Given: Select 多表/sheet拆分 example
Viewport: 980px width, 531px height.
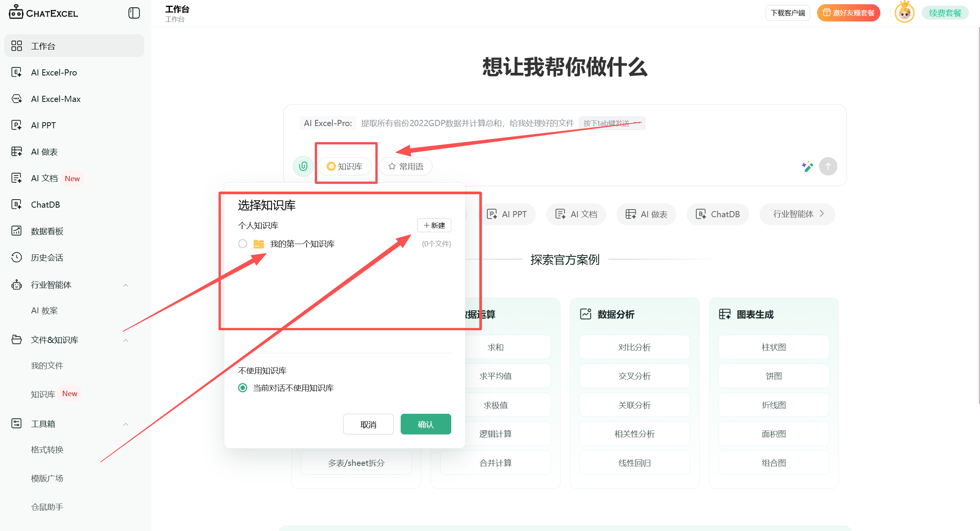Looking at the screenshot, I should pos(356,463).
